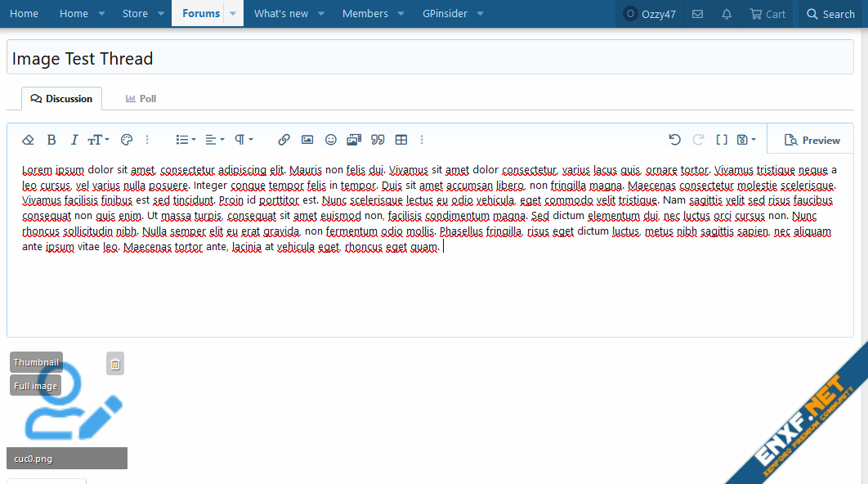
Task: Insert a table in editor
Action: pyautogui.click(x=401, y=140)
